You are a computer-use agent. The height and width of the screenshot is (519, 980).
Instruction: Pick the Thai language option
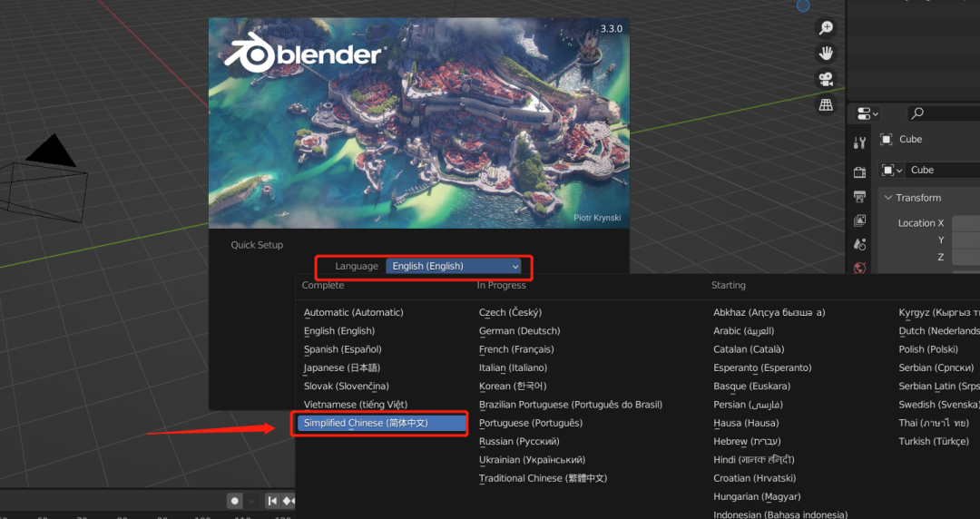pyautogui.click(x=934, y=424)
